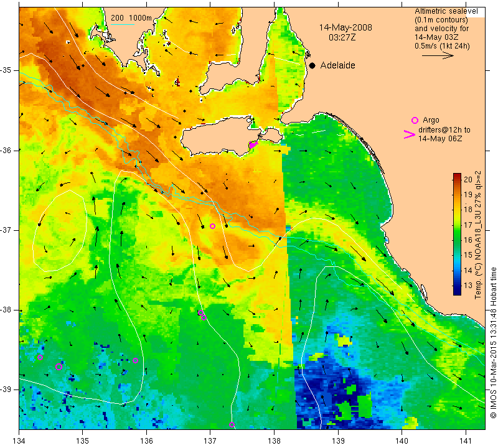
Task: Click the colorbar tick label '19'
Action: [468, 194]
